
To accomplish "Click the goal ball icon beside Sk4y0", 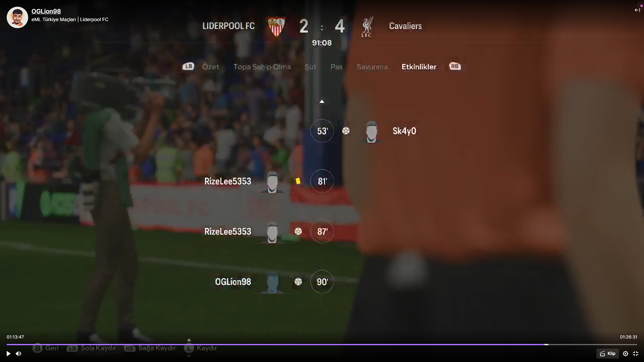I will click(x=346, y=131).
